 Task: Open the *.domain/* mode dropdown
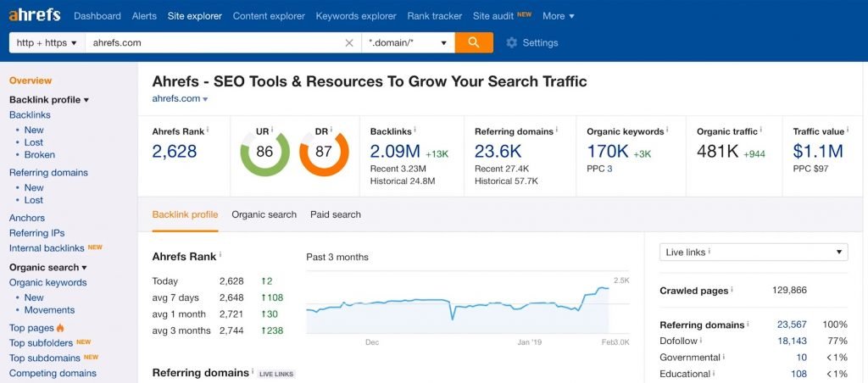coord(408,42)
